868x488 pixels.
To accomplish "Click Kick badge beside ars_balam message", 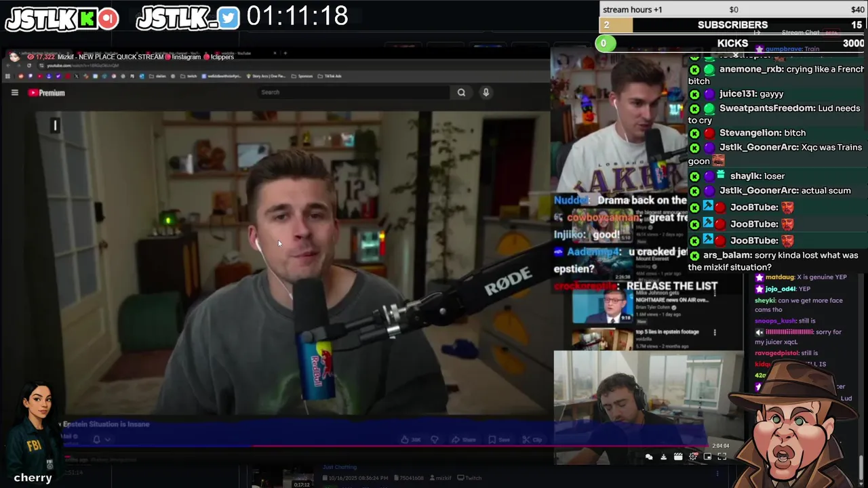I will (x=694, y=256).
